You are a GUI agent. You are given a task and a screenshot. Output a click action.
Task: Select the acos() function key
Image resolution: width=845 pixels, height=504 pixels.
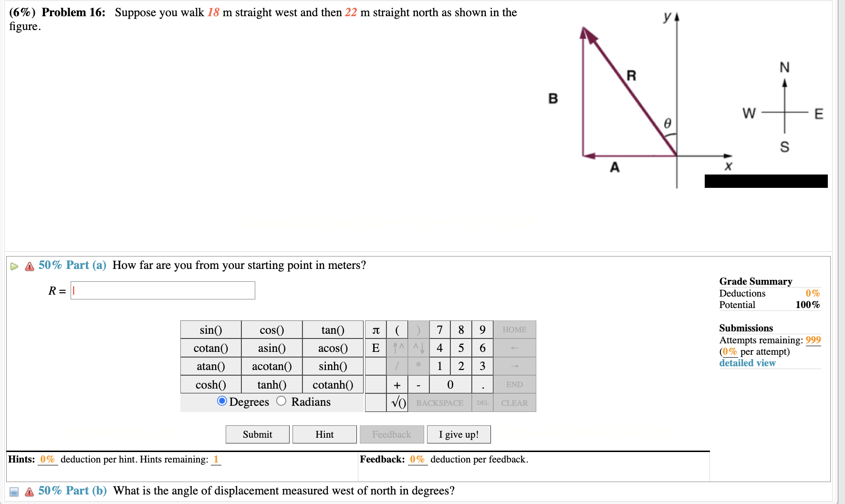pos(333,348)
